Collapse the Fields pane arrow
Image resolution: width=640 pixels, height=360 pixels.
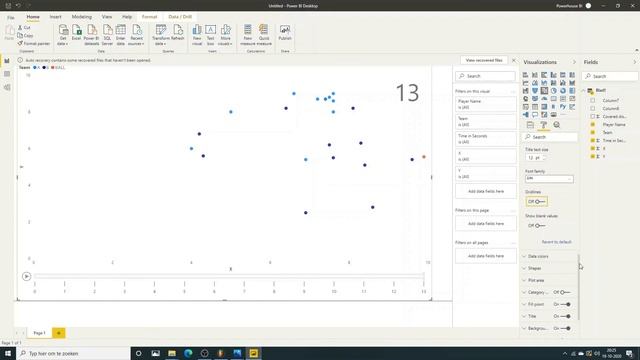pos(635,62)
